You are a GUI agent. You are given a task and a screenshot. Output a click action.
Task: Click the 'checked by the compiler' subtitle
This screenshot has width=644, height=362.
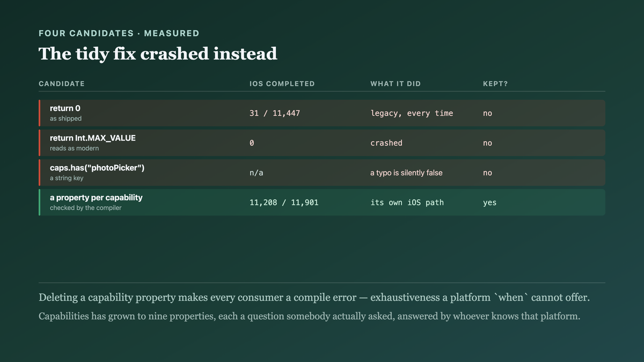coord(86,208)
